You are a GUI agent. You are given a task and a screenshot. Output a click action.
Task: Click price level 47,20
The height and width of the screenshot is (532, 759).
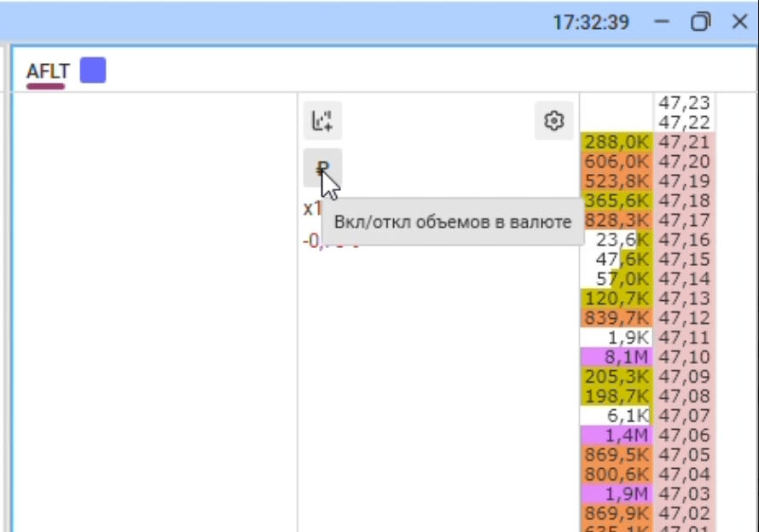[684, 161]
